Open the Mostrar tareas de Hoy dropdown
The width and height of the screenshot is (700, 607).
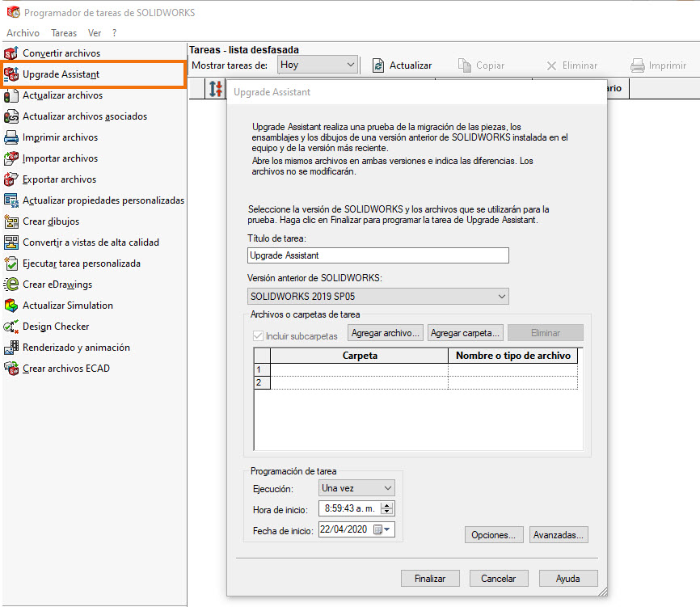tap(318, 65)
